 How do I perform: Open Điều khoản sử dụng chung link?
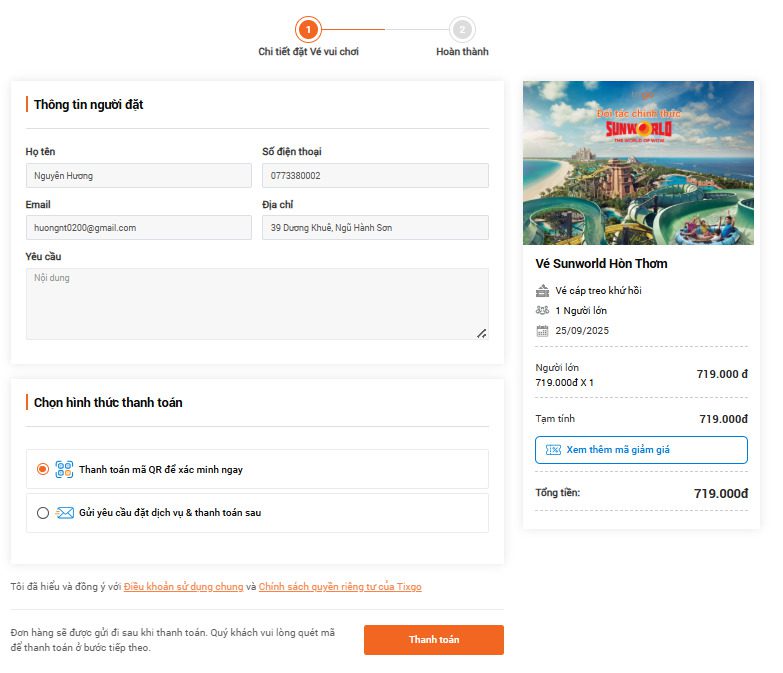[x=183, y=587]
